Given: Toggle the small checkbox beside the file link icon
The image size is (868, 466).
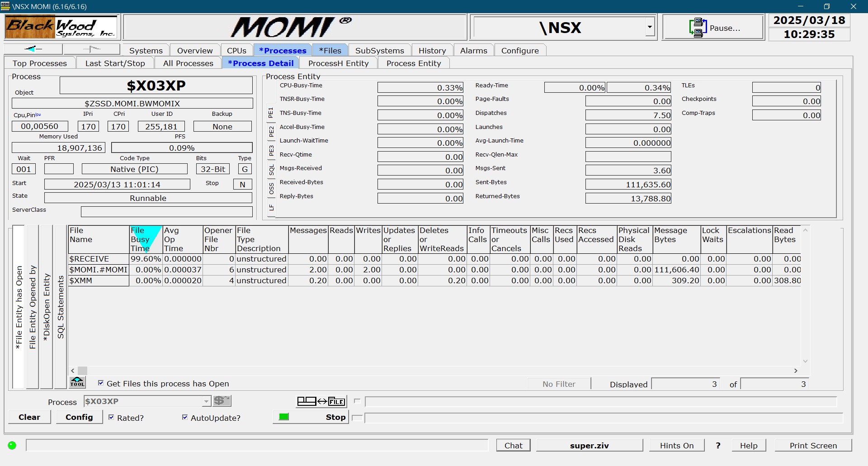Looking at the screenshot, I should pos(357,401).
